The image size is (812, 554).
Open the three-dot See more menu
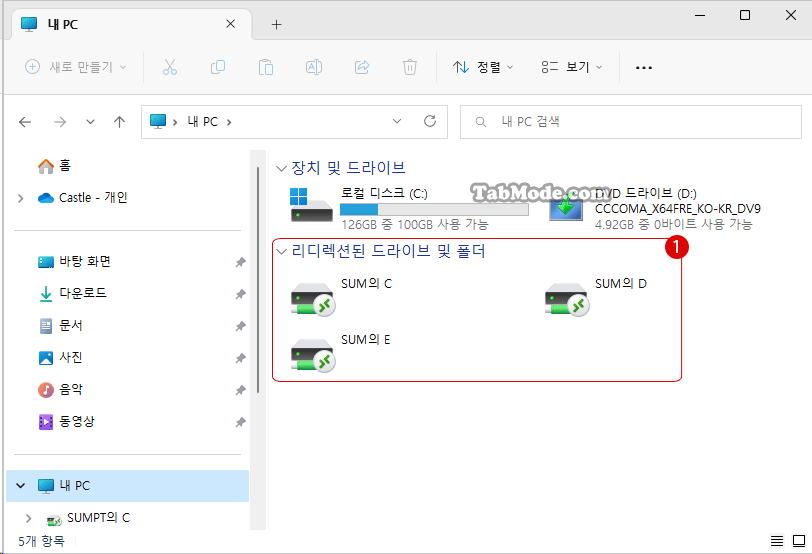click(644, 67)
